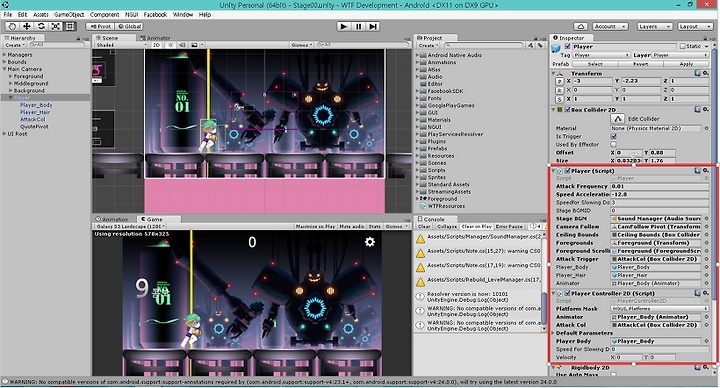Select the Scale tool in the toolbar
The width and height of the screenshot is (720, 388).
(x=56, y=27)
